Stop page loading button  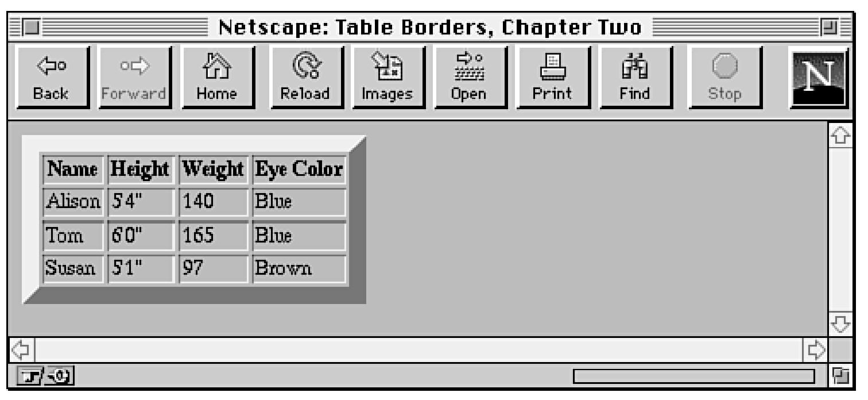click(x=724, y=77)
